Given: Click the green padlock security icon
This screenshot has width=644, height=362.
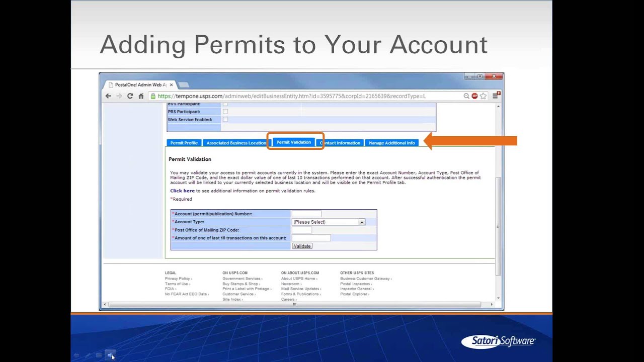Looking at the screenshot, I should [x=153, y=96].
